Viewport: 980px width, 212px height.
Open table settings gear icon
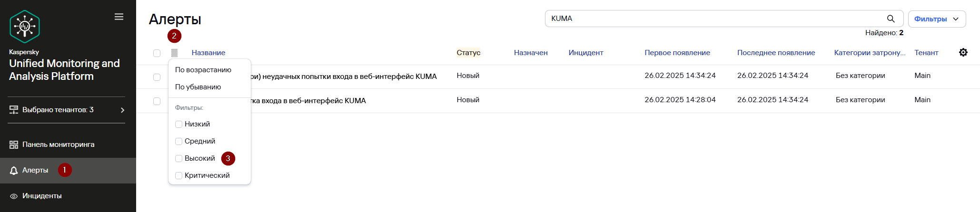click(x=963, y=52)
